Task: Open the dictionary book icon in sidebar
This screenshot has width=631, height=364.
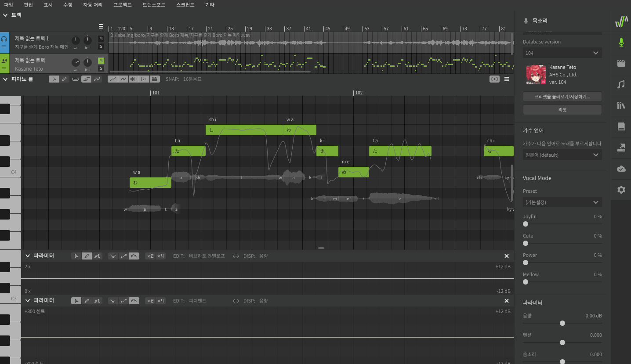Action: point(621,126)
